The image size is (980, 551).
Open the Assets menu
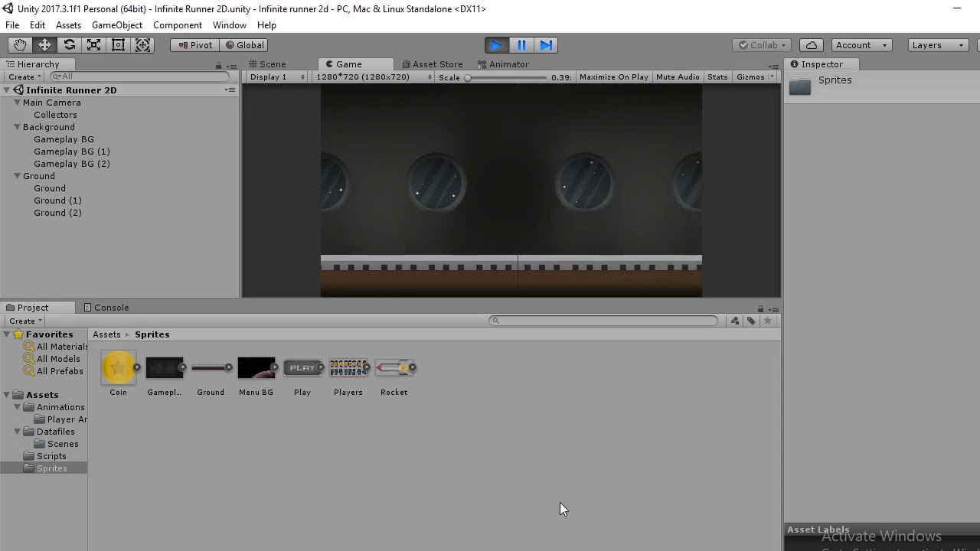point(68,25)
